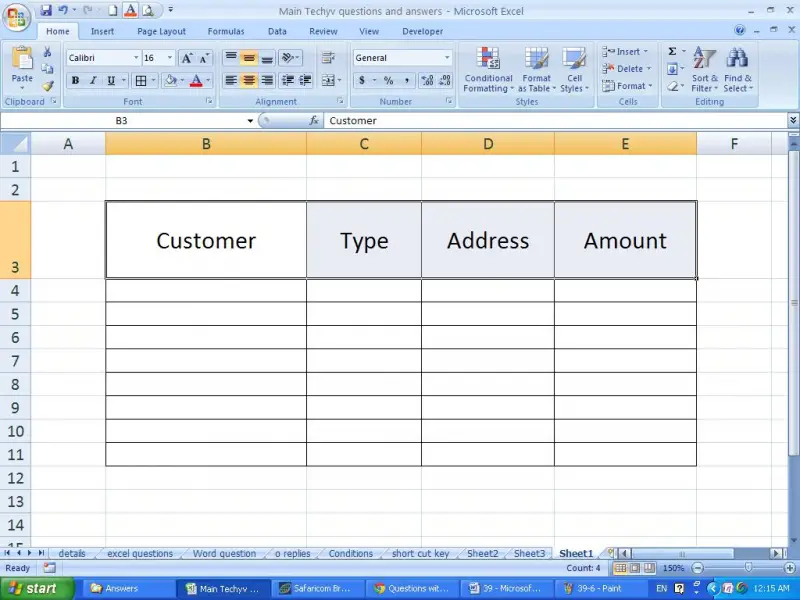Save the workbook from the quick access toolbar
This screenshot has height=600, width=800.
pyautogui.click(x=46, y=10)
